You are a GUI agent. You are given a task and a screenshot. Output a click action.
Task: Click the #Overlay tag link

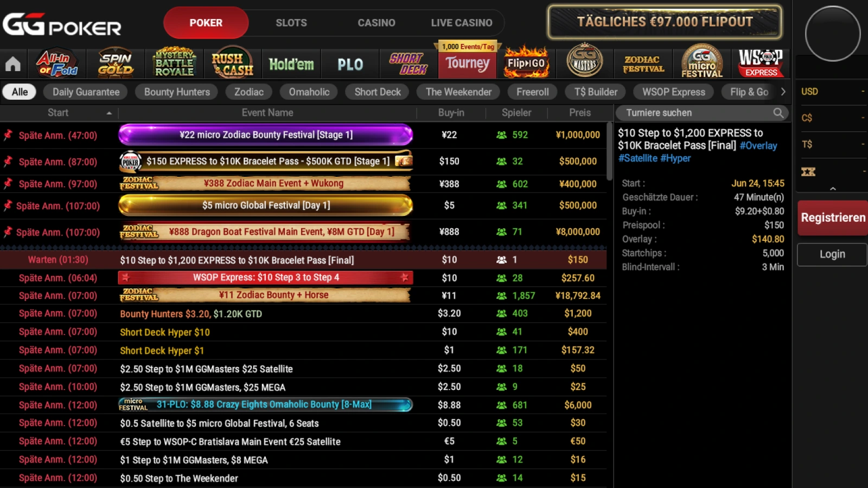coord(758,145)
